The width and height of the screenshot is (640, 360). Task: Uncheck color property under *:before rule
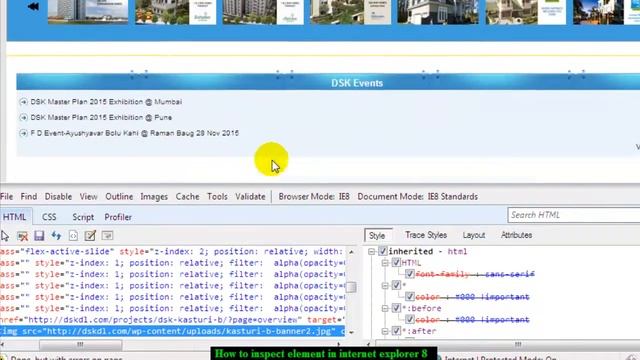pos(410,319)
